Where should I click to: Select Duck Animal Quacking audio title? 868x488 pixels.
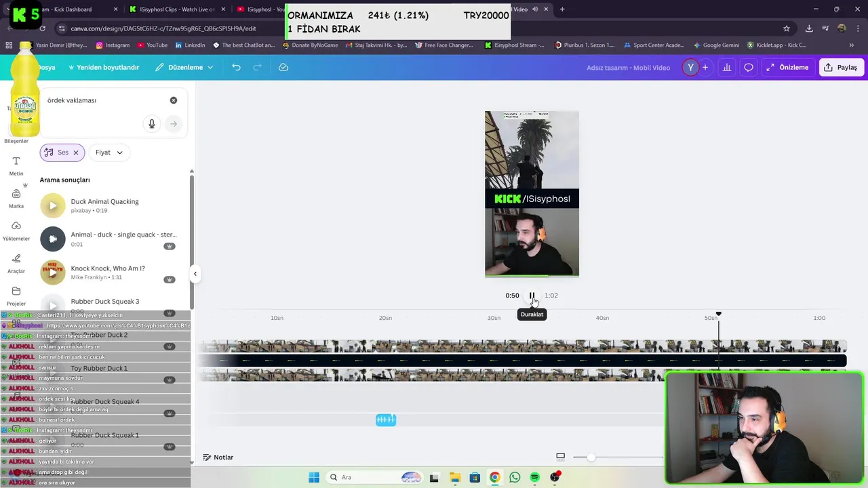tap(104, 201)
